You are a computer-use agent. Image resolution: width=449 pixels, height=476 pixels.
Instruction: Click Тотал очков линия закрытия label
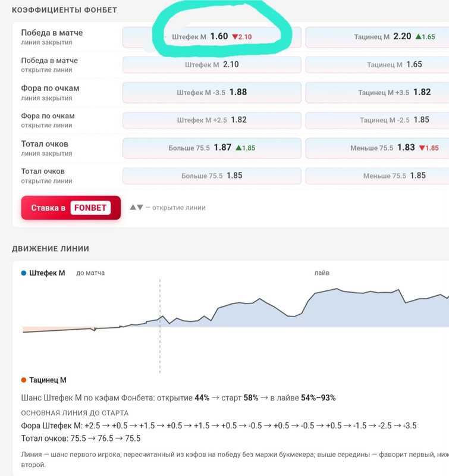[x=47, y=148]
